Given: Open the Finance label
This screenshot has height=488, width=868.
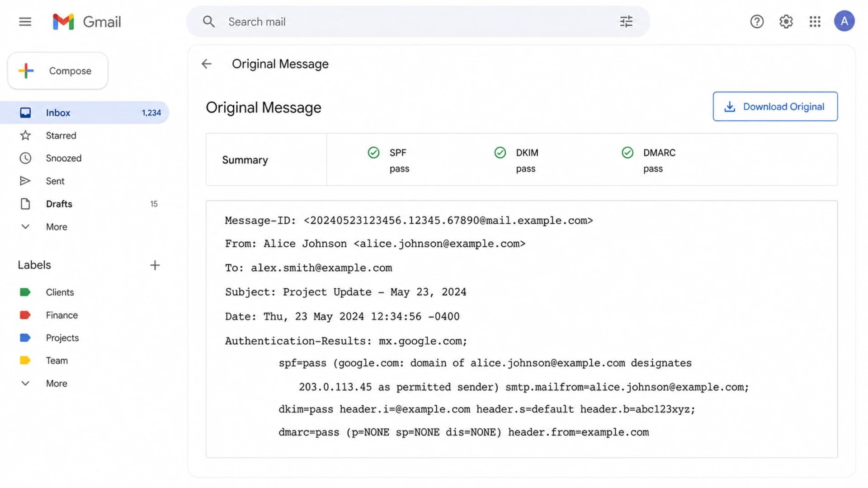Looking at the screenshot, I should pos(61,315).
